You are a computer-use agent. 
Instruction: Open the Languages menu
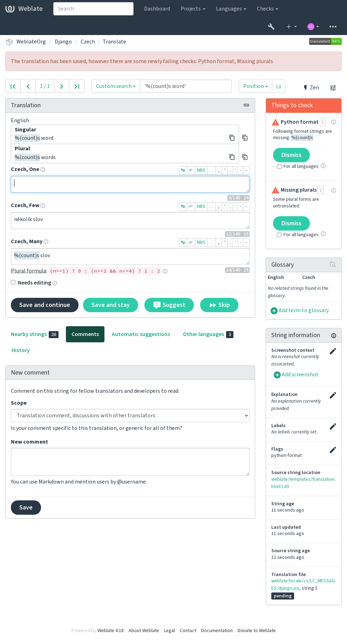tap(231, 9)
